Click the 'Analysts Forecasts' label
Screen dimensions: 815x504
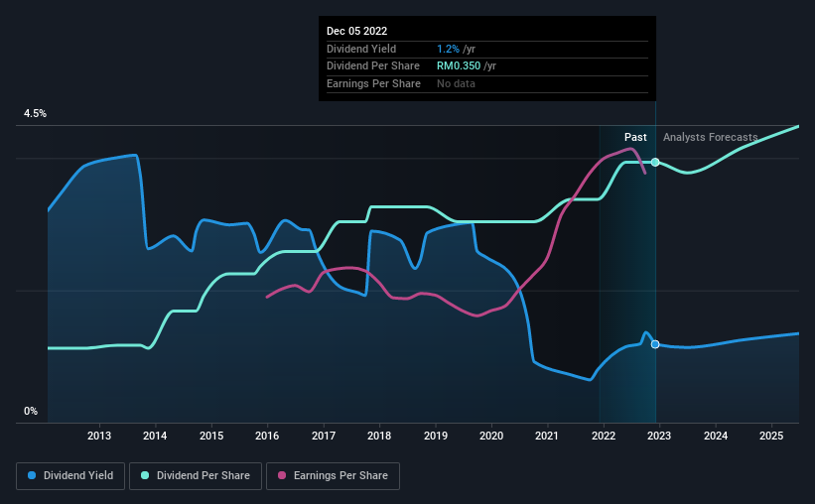(710, 137)
